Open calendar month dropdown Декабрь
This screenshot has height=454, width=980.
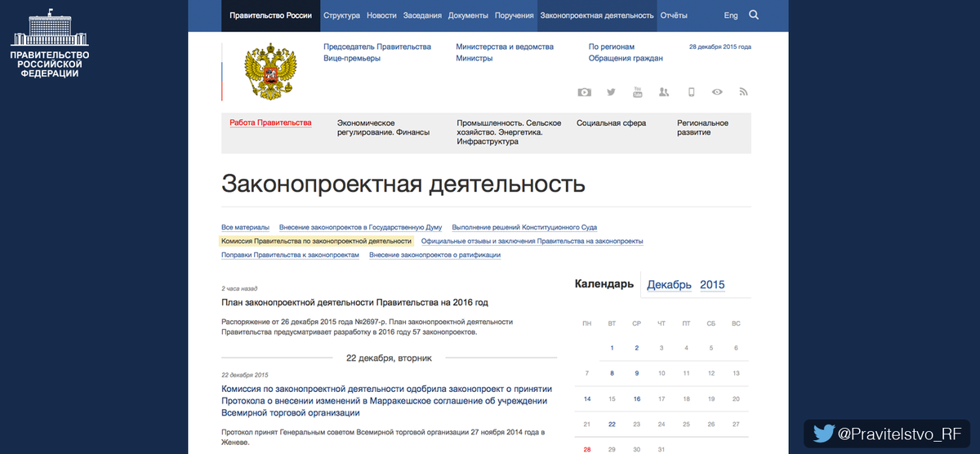[670, 285]
